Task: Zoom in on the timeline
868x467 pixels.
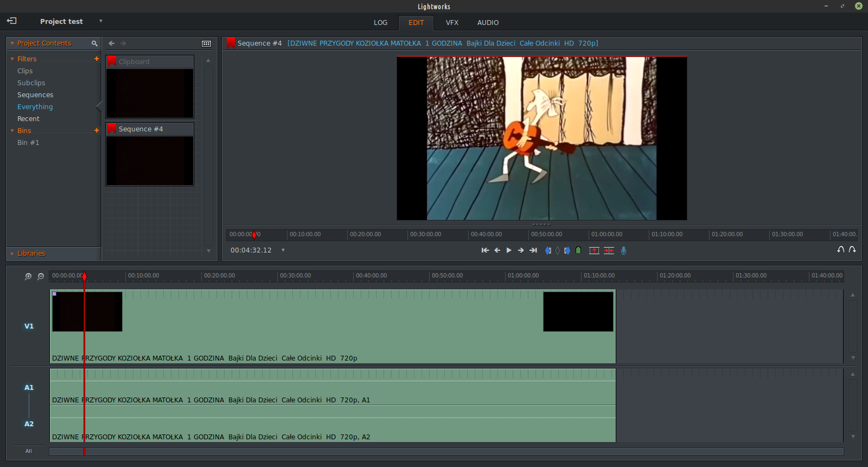Action: 28,276
